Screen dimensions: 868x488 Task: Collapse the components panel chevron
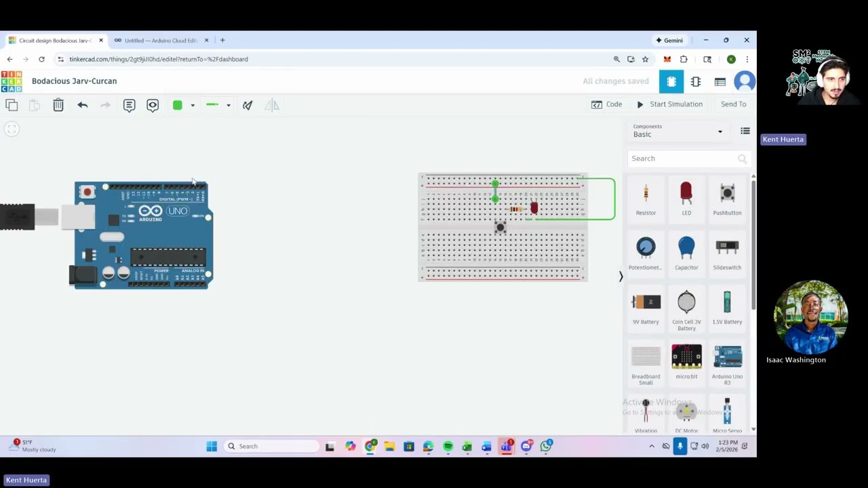[x=620, y=277]
